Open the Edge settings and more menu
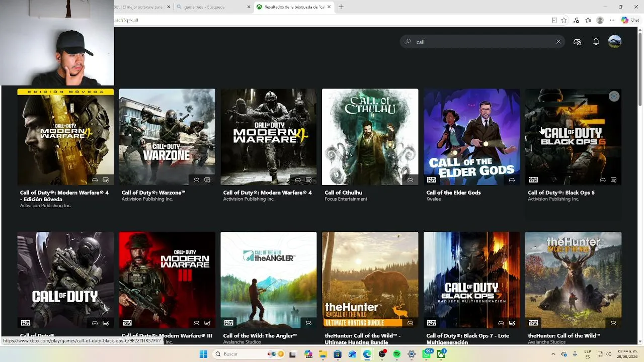 click(x=612, y=20)
